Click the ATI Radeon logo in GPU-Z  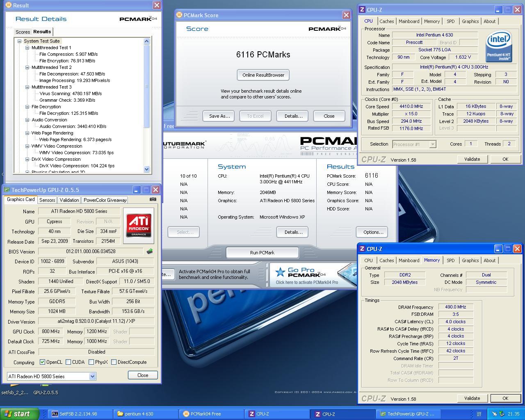(x=139, y=225)
